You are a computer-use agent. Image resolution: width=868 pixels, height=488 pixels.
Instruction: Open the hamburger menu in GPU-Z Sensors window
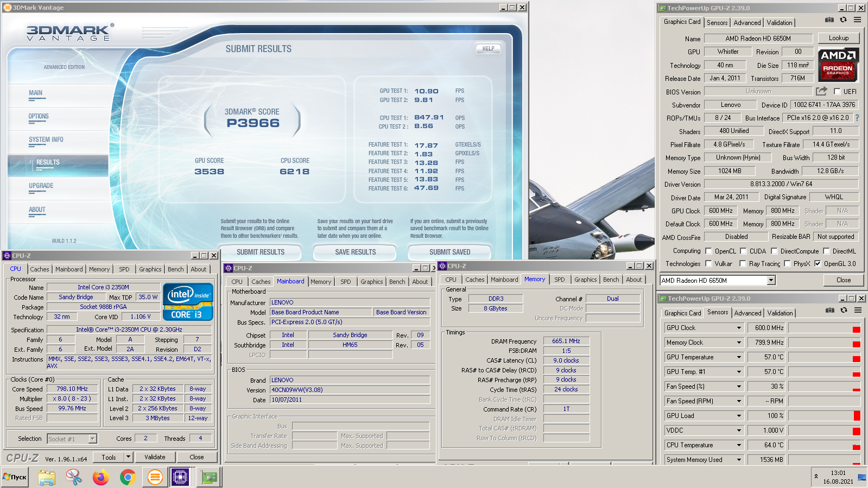pyautogui.click(x=858, y=310)
